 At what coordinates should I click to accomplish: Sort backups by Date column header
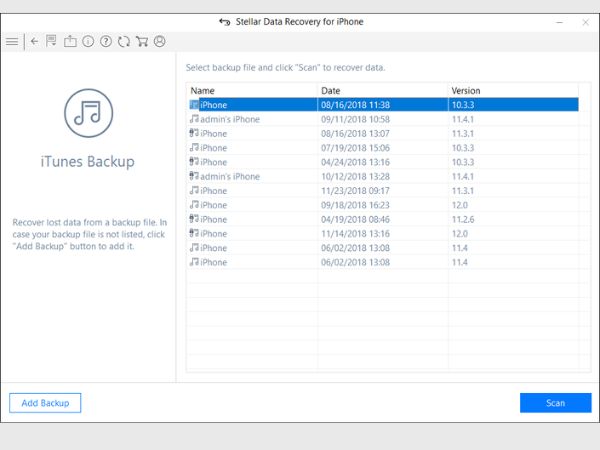tap(382, 90)
